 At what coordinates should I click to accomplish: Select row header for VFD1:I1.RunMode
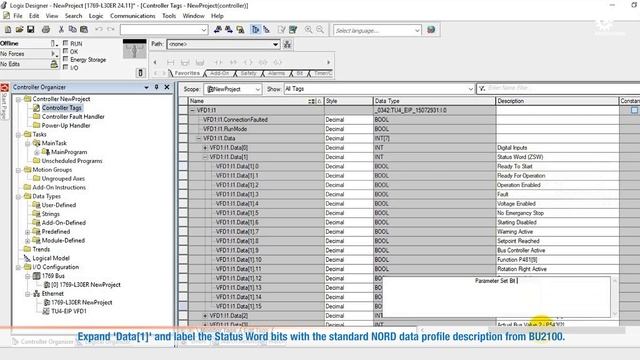click(x=183, y=129)
